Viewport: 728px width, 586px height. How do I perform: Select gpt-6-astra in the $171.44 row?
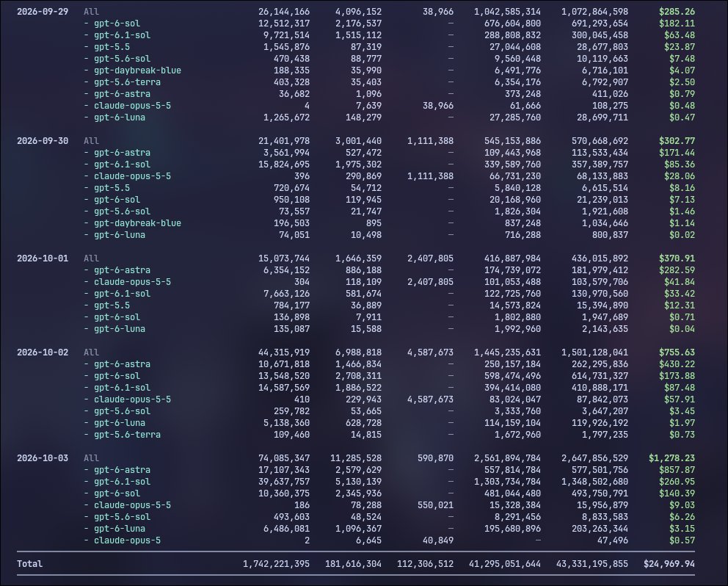click(122, 153)
